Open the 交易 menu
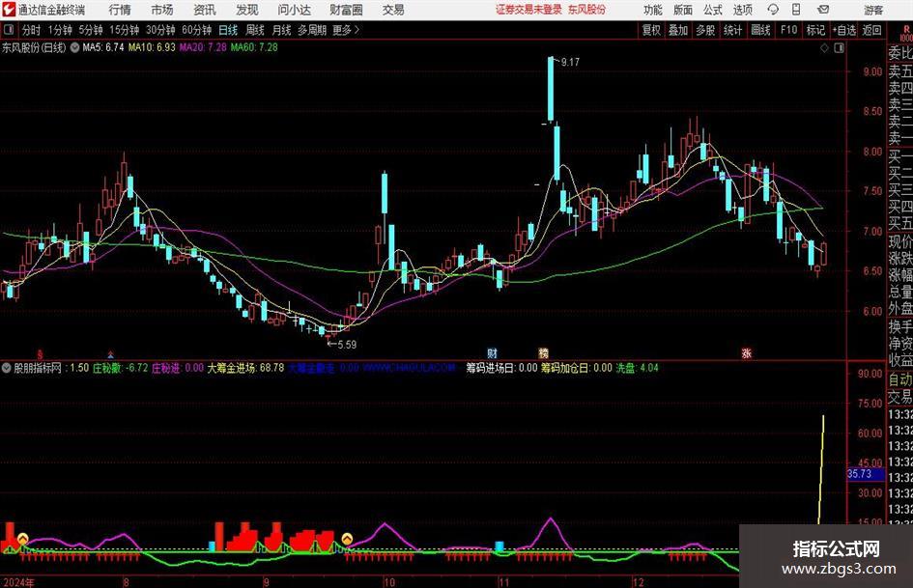The width and height of the screenshot is (913, 588). point(393,10)
